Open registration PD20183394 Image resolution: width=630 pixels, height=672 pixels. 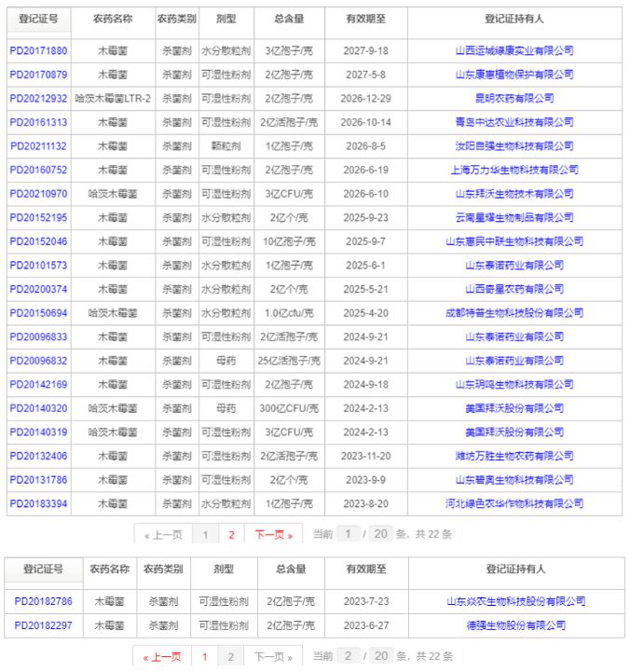click(x=38, y=503)
